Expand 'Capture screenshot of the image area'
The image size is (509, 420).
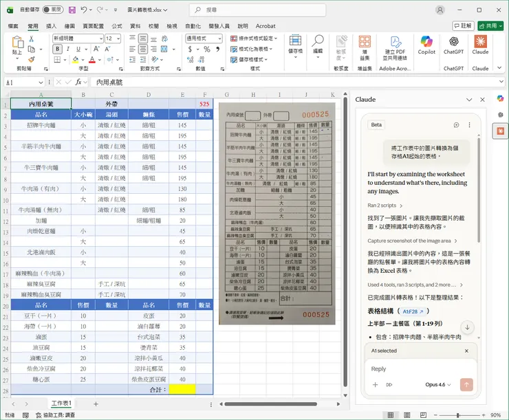[412, 241]
